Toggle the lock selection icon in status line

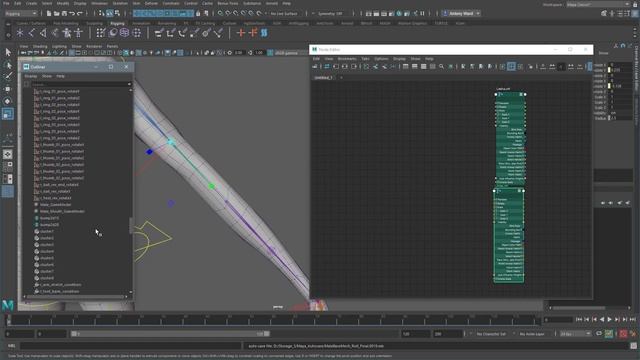[x=198, y=13]
